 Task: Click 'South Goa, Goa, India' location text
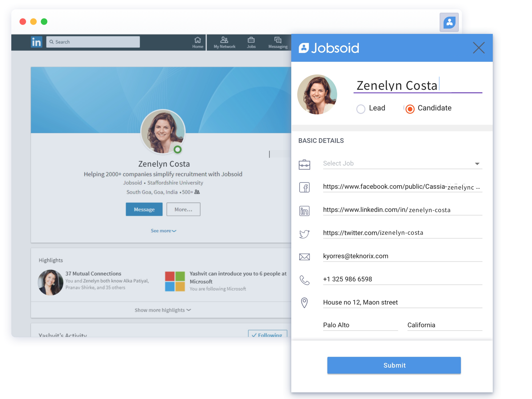pos(152,192)
